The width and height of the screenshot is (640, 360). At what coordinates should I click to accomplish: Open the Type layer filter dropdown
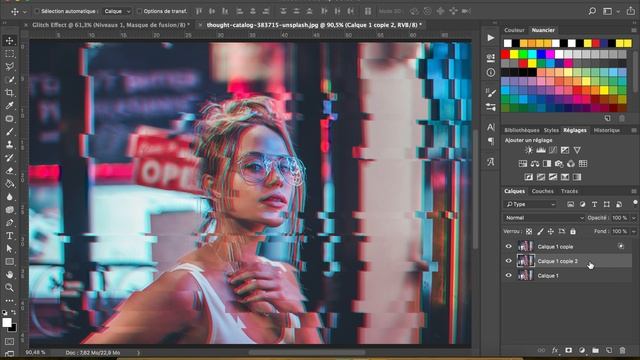[x=530, y=204]
